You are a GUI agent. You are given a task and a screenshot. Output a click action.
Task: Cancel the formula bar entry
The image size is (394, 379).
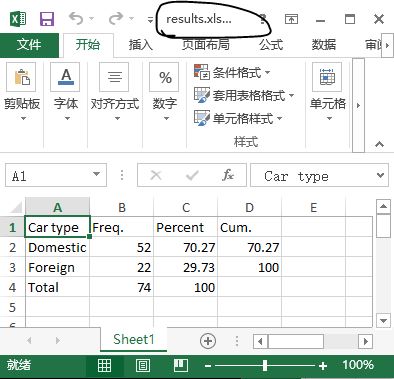156,175
